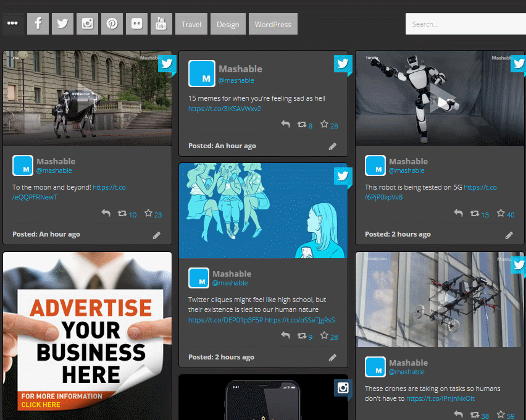This screenshot has height=420, width=526.
Task: Play the Toyota humanoid robot video
Action: tap(440, 98)
